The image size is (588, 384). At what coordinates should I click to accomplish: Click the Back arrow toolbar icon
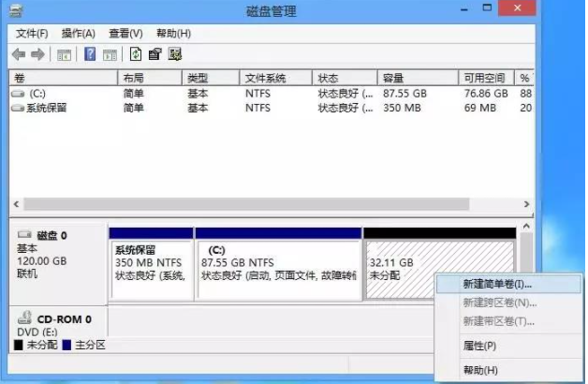tap(18, 54)
